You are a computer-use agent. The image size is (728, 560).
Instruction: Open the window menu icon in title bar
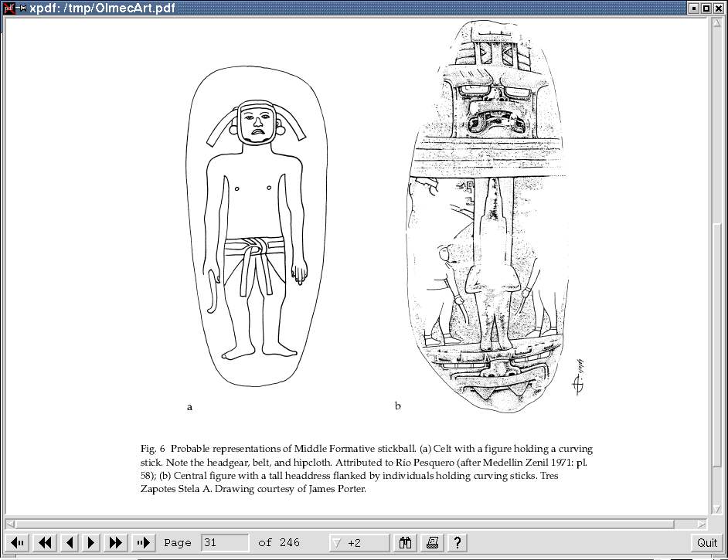pos(9,8)
